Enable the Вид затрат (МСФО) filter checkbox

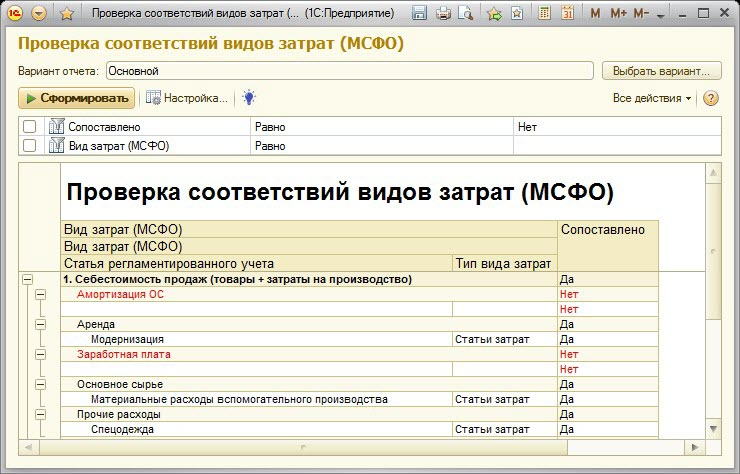coord(30,146)
